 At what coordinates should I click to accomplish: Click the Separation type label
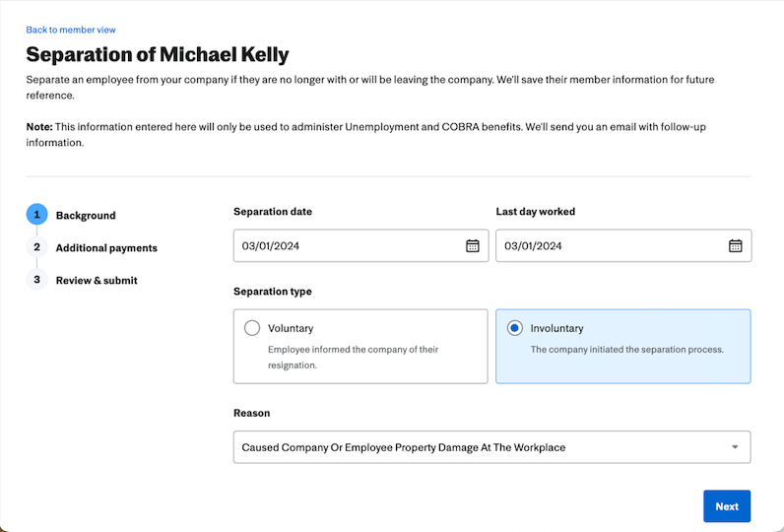pos(273,292)
